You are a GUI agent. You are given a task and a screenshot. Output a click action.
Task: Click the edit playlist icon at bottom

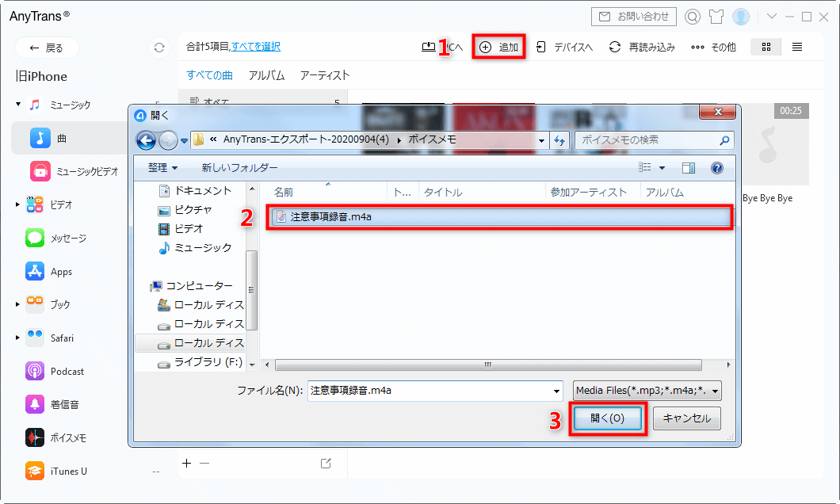point(326,464)
